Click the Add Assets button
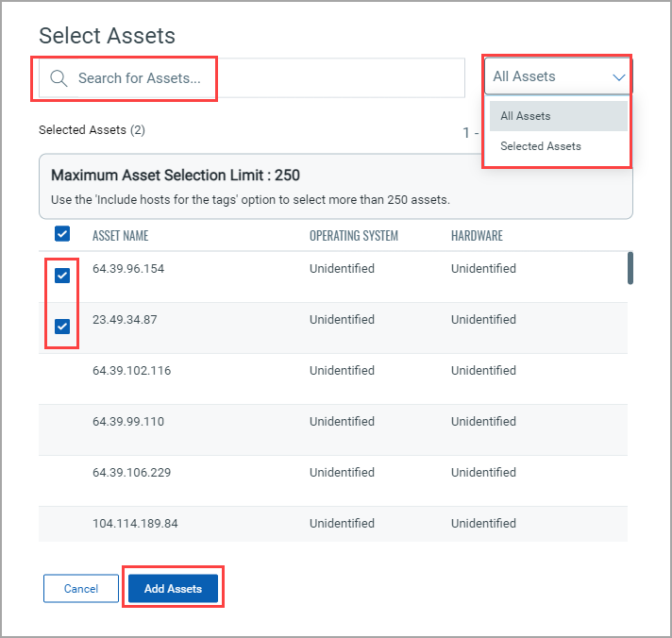The image size is (672, 638). [173, 589]
